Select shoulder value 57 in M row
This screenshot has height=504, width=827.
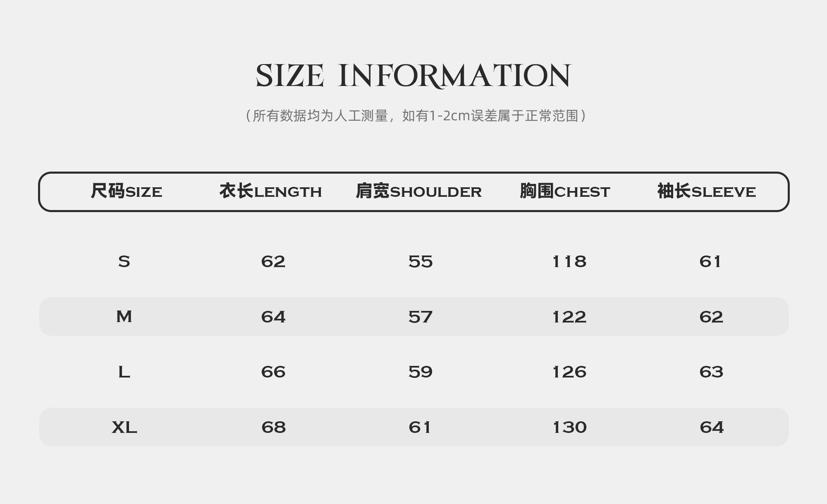[x=420, y=317]
